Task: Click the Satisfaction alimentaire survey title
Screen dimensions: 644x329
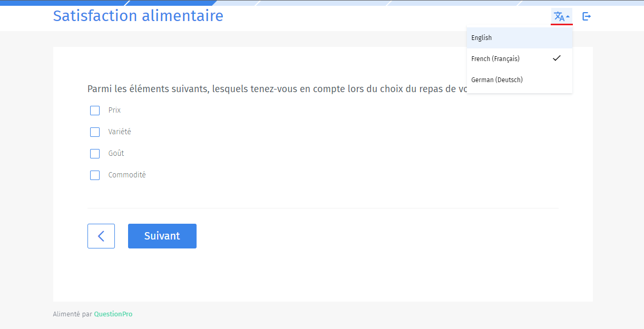Action: pyautogui.click(x=138, y=16)
